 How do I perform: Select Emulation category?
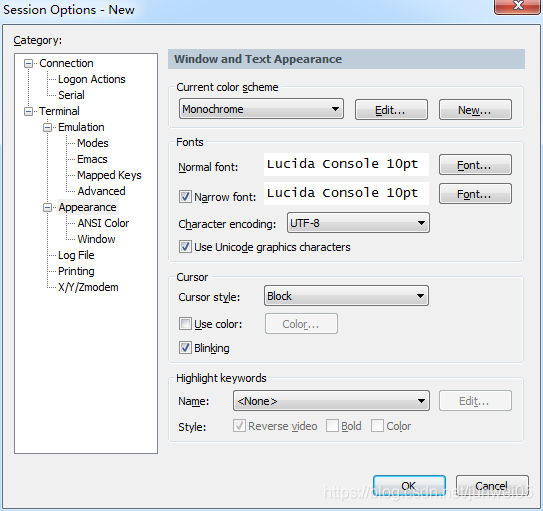[x=81, y=127]
